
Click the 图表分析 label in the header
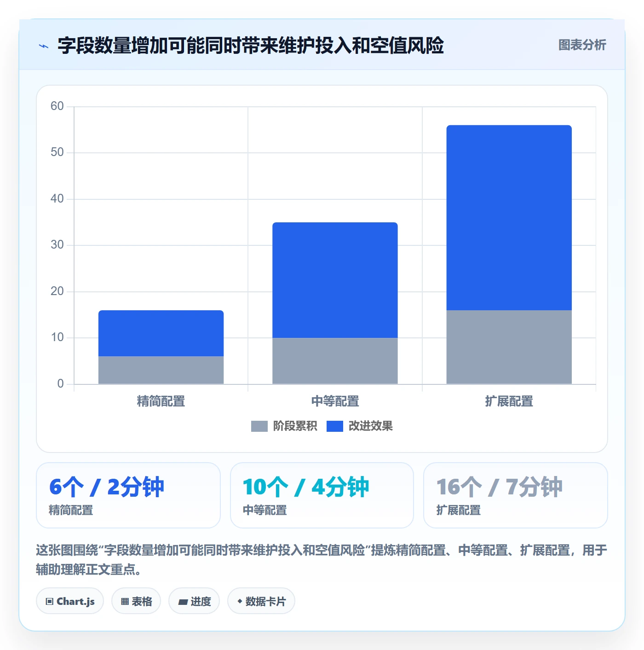(x=582, y=45)
